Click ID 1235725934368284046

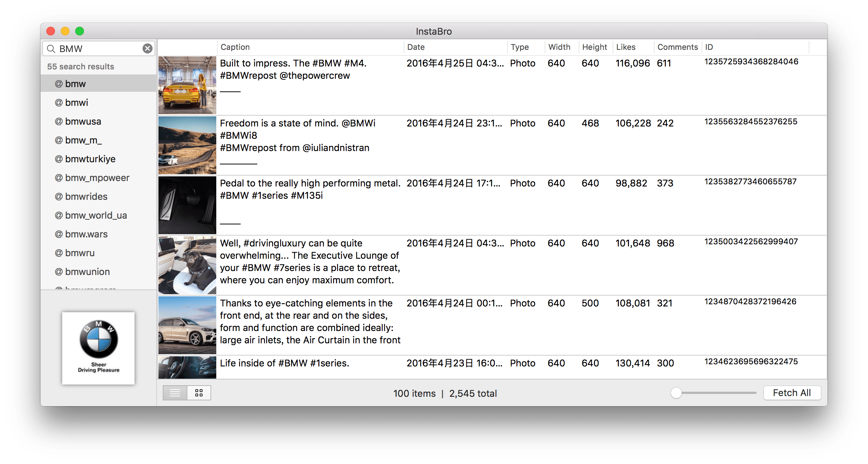coord(751,62)
